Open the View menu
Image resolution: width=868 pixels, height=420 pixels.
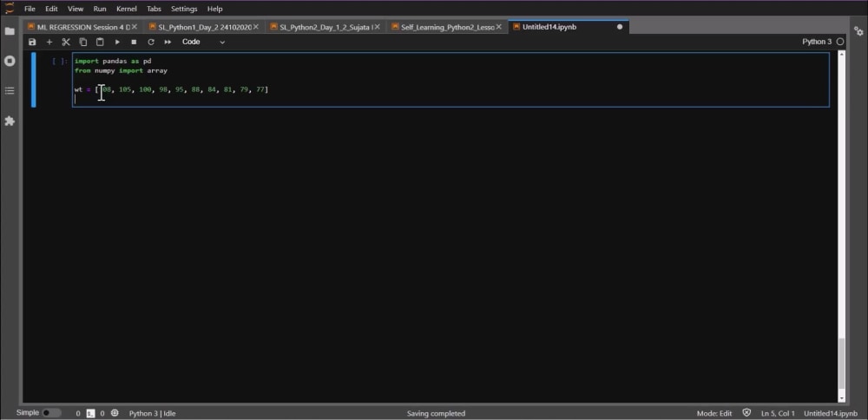click(76, 9)
